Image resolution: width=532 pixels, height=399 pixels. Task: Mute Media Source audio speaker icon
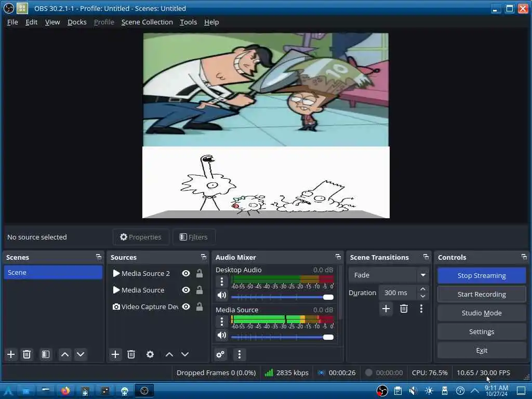(x=222, y=335)
